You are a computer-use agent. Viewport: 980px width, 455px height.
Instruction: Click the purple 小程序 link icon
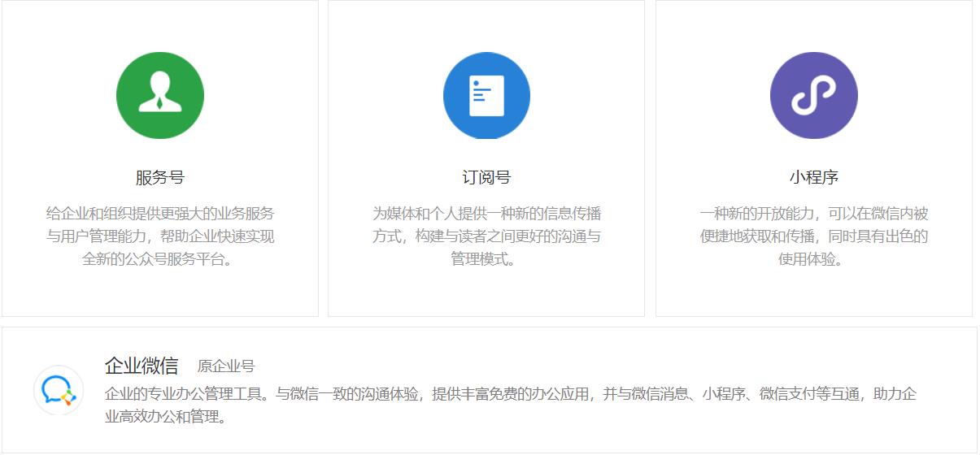click(x=813, y=95)
